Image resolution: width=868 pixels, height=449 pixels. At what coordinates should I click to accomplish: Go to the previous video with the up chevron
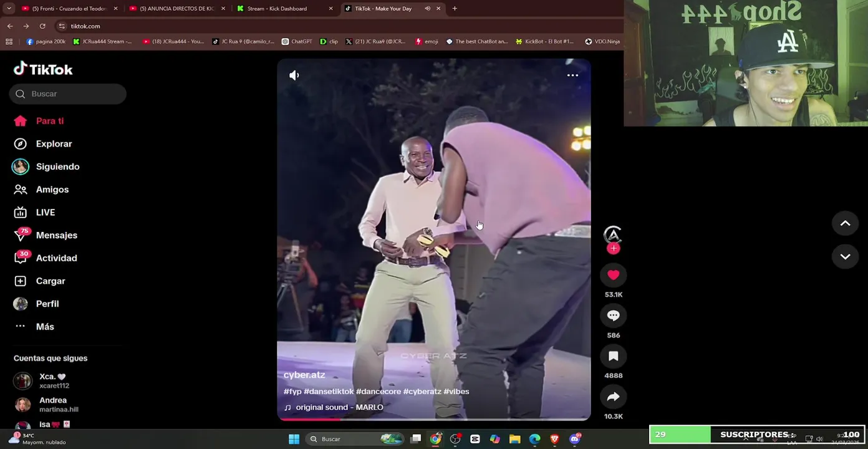coord(845,223)
